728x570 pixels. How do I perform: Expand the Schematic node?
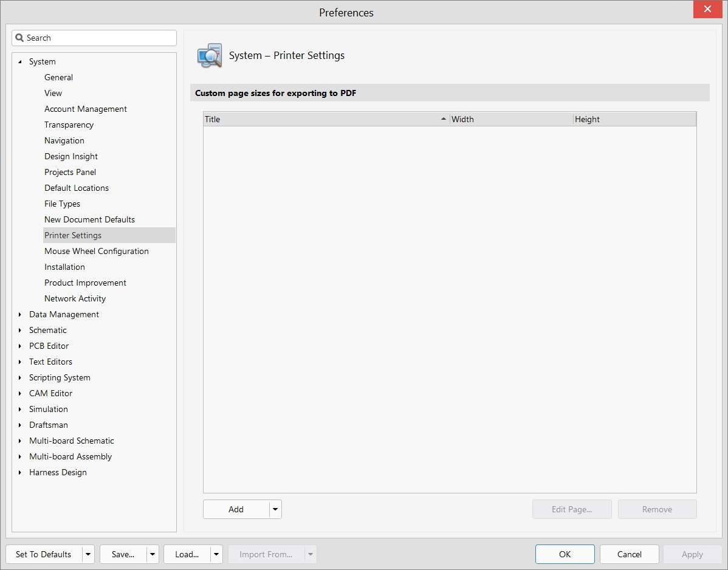(20, 330)
